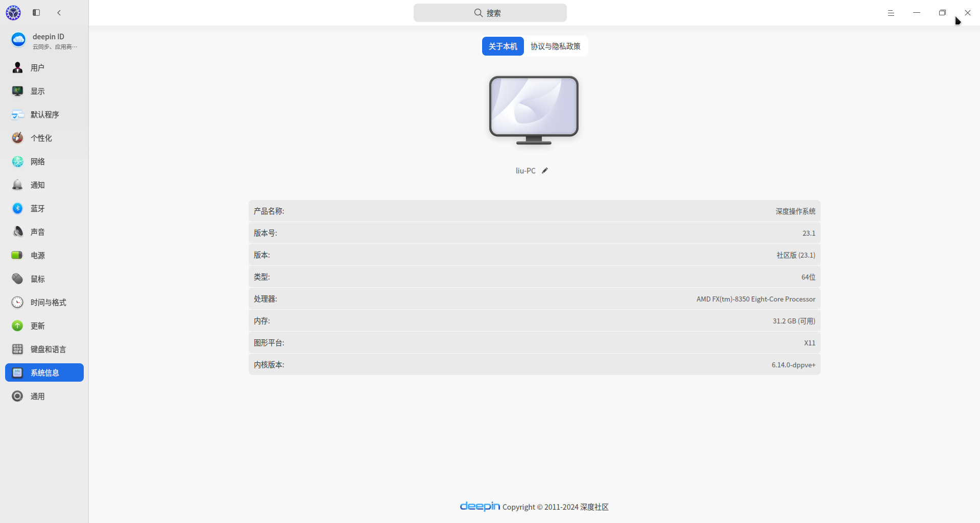
Task: Open the 默认程序 icon
Action: coord(17,114)
